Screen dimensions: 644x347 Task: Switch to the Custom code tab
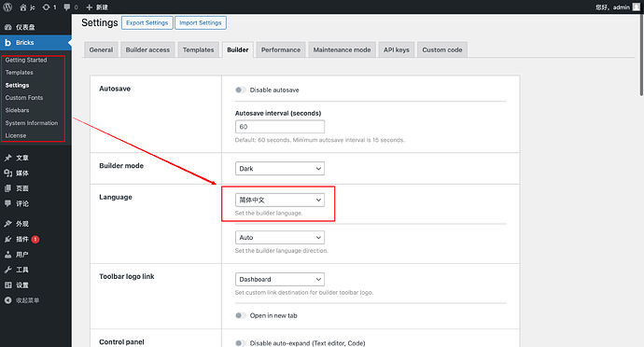coord(442,49)
